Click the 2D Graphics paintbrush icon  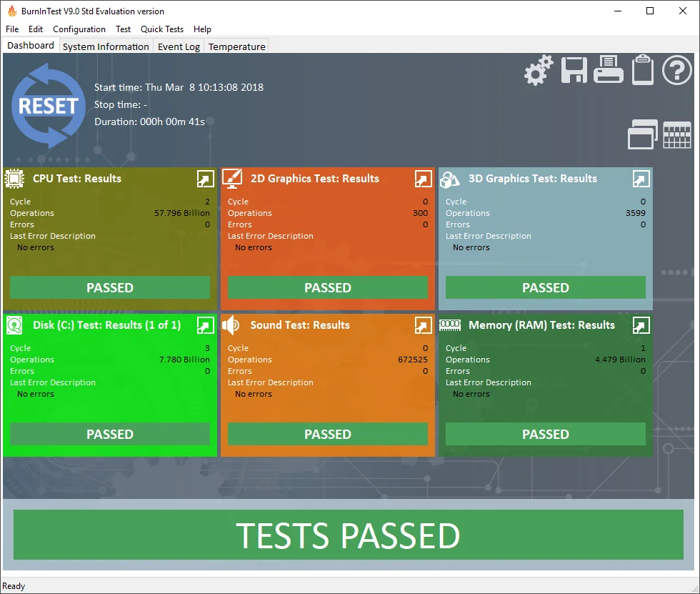coord(232,179)
